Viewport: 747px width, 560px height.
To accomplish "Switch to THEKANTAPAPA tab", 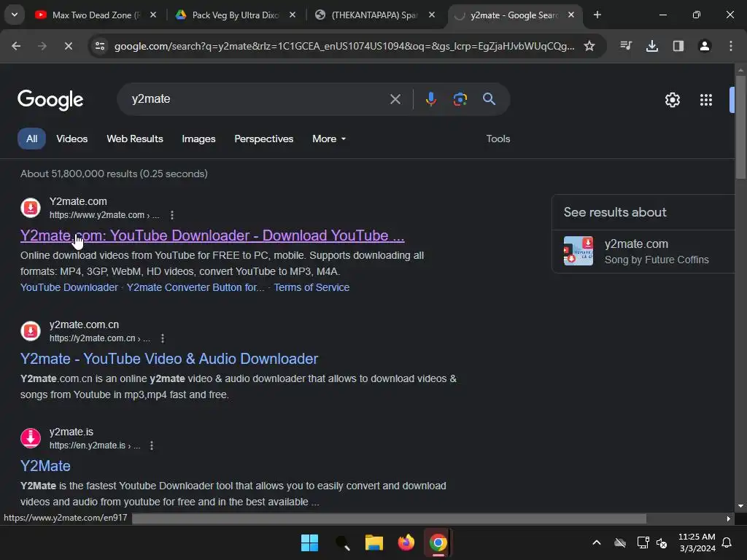I will pos(375,15).
